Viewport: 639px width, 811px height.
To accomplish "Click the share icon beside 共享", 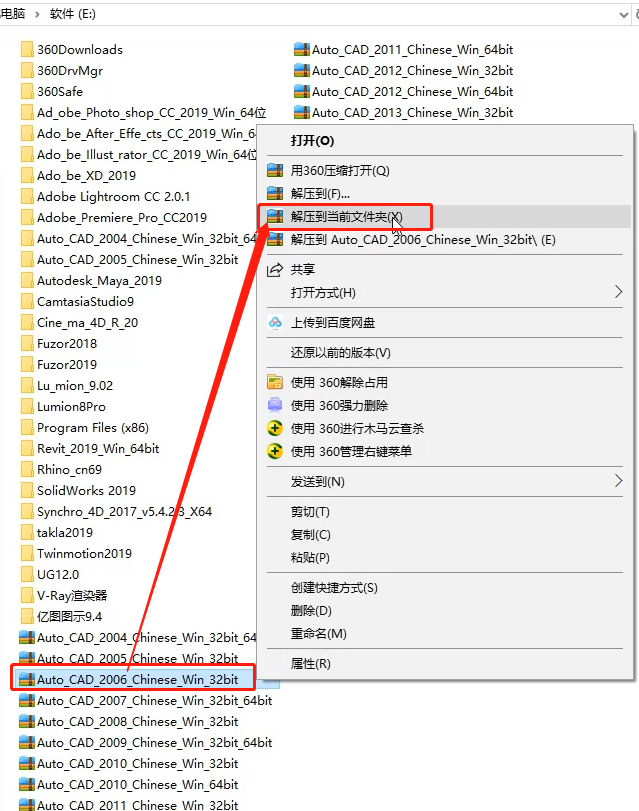I will point(275,269).
